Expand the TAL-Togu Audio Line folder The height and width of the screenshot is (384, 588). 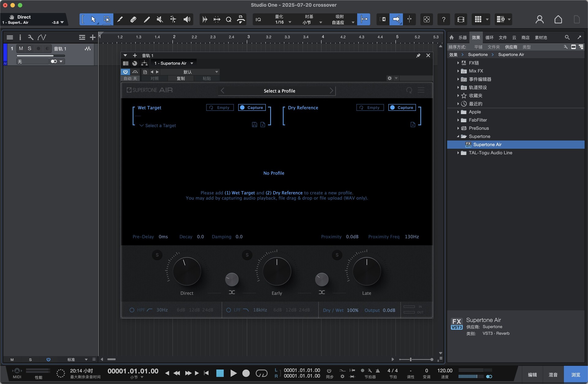(x=458, y=153)
